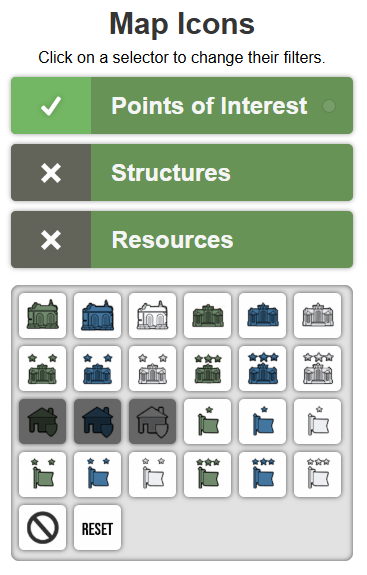Select the blue two-star flag icon
The image size is (367, 575).
tap(98, 475)
